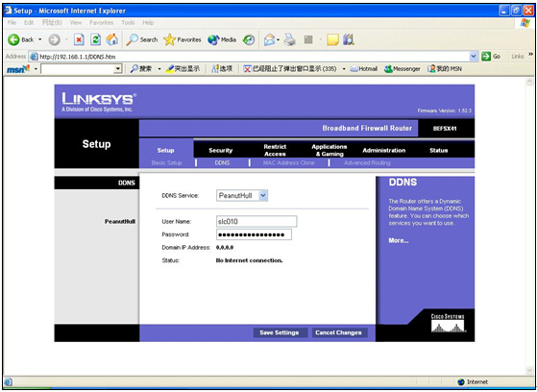The width and height of the screenshot is (537, 392).
Task: Open the Search magnifier in IE toolbar
Action: (x=142, y=40)
